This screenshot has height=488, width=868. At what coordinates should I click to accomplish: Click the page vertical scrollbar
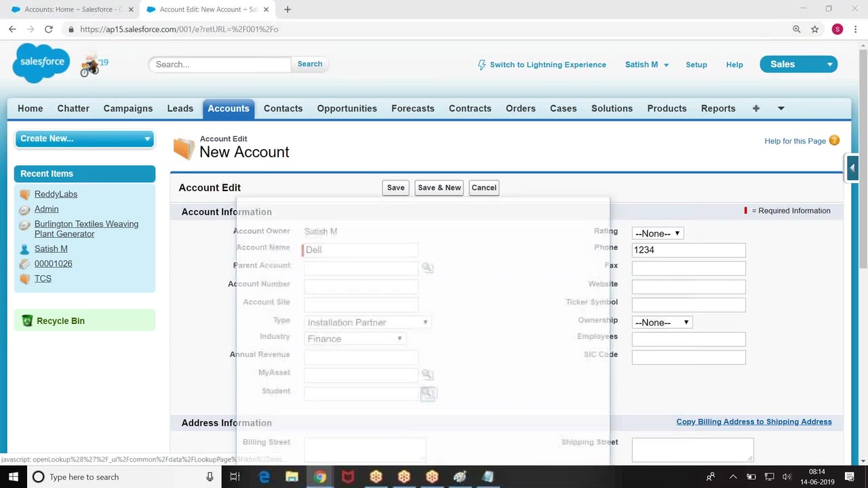(x=863, y=159)
